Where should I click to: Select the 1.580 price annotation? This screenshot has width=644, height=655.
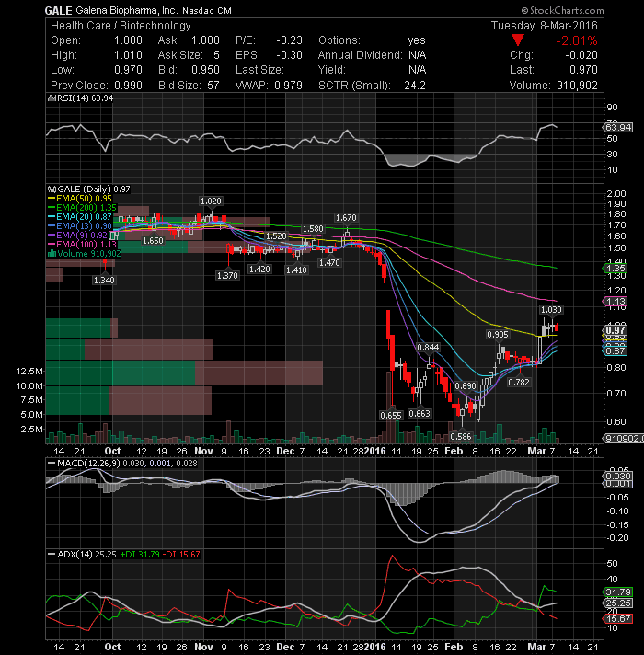pos(313,229)
